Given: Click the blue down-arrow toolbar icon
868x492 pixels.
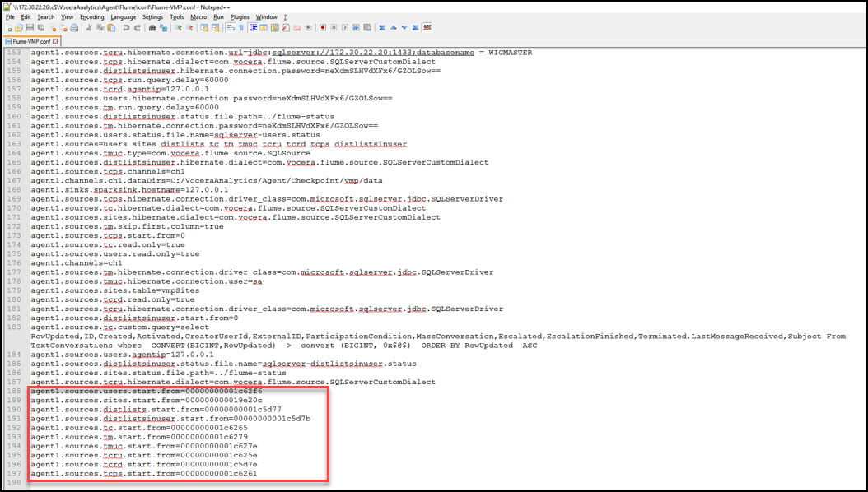Looking at the screenshot, I should [404, 28].
